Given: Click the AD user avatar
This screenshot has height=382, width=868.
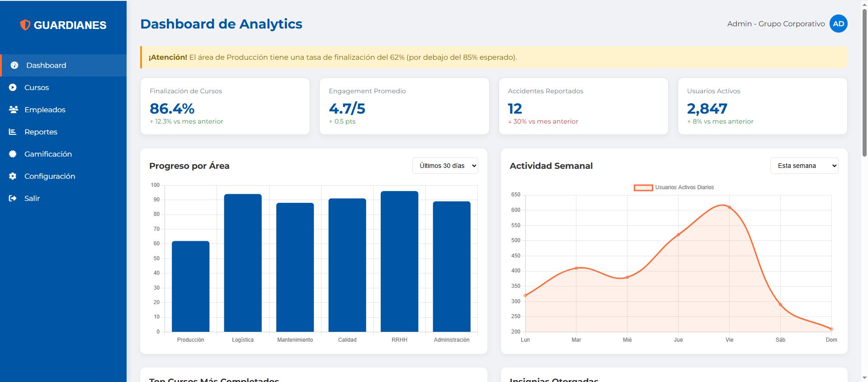Looking at the screenshot, I should click(838, 24).
